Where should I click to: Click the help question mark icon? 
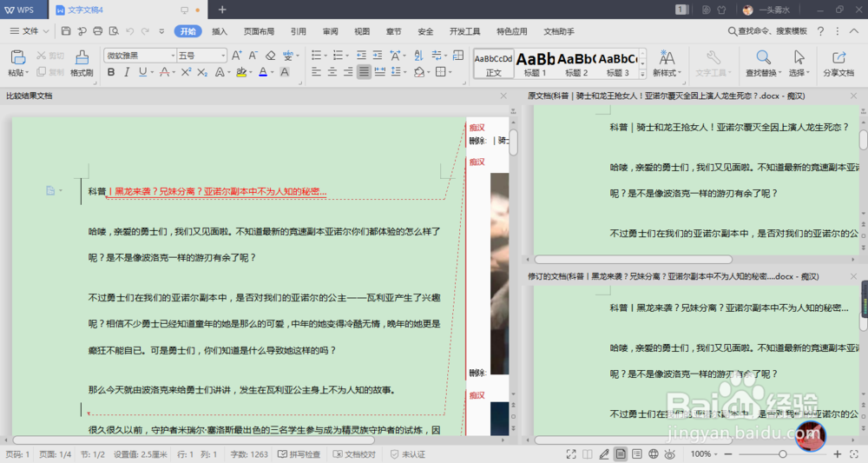click(x=820, y=31)
